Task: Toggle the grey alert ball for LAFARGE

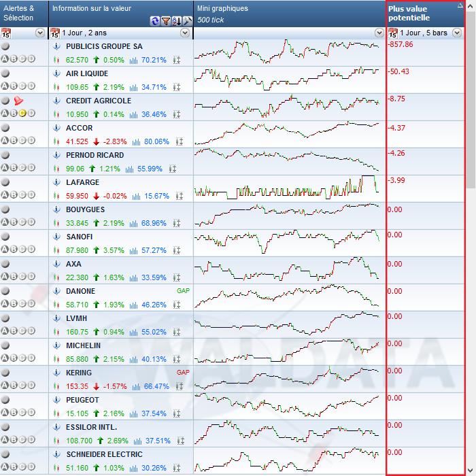Action: [x=5, y=182]
